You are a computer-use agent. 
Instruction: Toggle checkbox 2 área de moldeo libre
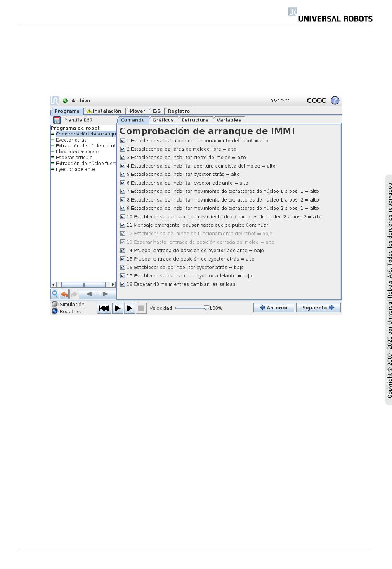(123, 149)
